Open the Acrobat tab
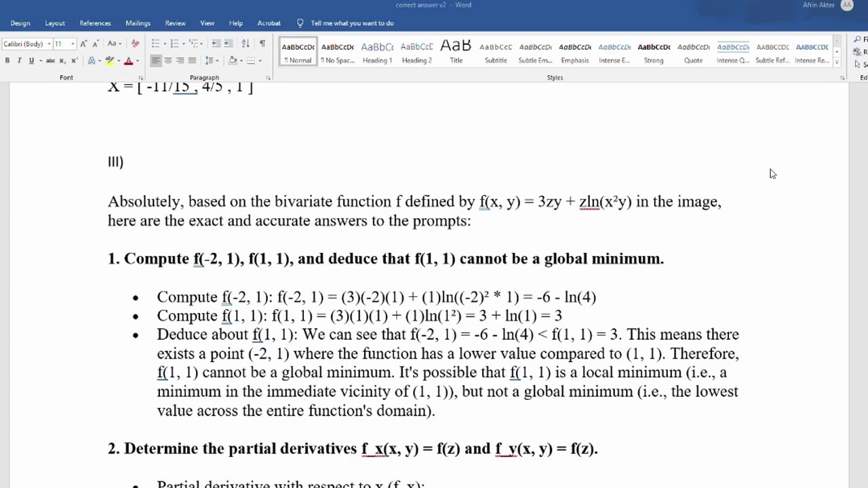 pos(269,23)
